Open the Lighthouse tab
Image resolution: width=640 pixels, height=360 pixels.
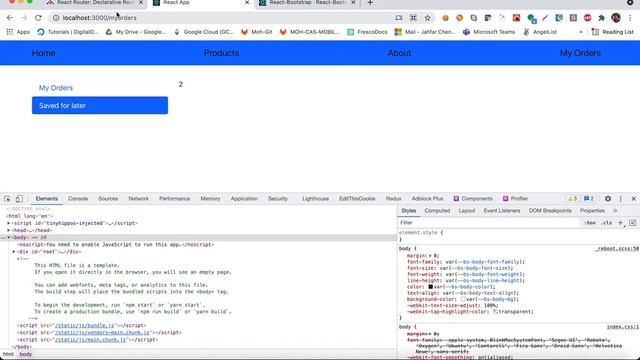tap(315, 199)
